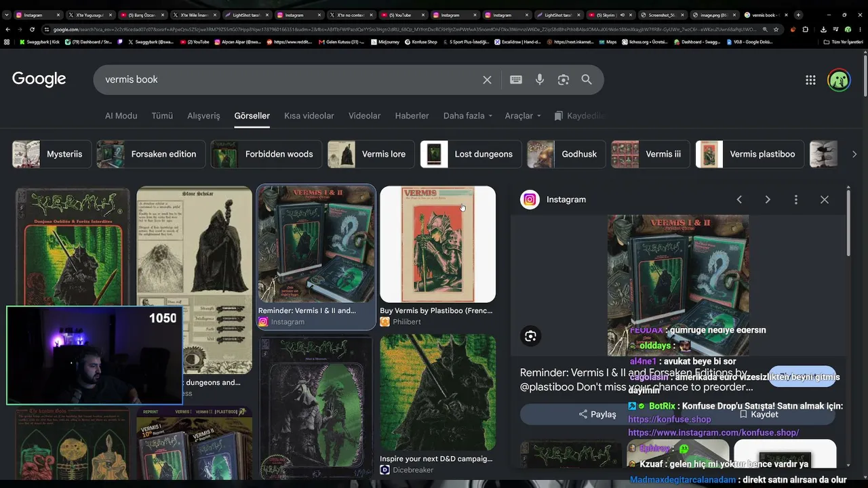
Task: Submit search with the magnifying glass icon
Action: point(587,80)
